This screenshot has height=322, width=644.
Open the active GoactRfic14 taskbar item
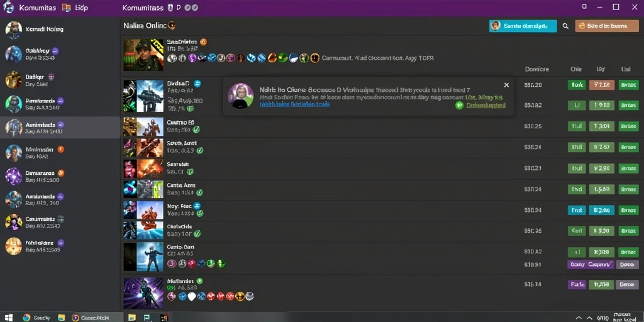(91, 317)
